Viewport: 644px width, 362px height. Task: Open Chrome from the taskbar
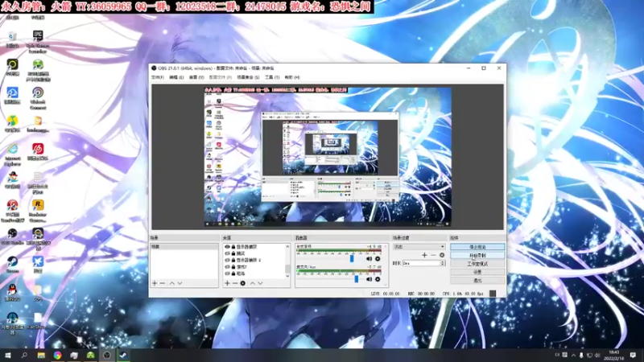pyautogui.click(x=57, y=355)
